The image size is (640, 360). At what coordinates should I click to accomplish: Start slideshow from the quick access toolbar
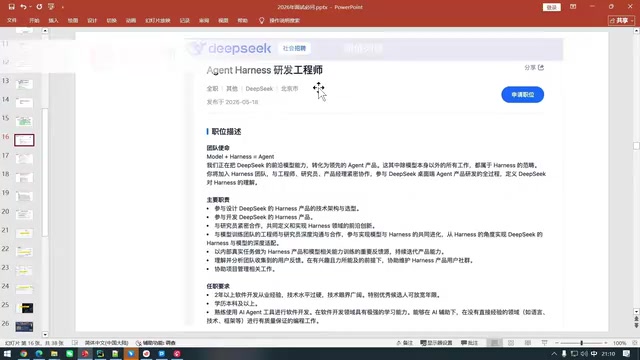(51, 7)
